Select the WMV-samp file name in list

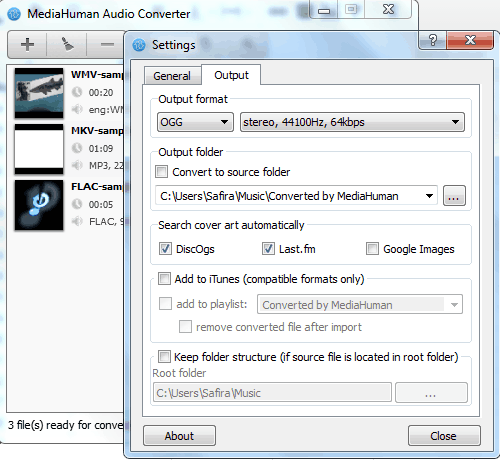pyautogui.click(x=97, y=74)
